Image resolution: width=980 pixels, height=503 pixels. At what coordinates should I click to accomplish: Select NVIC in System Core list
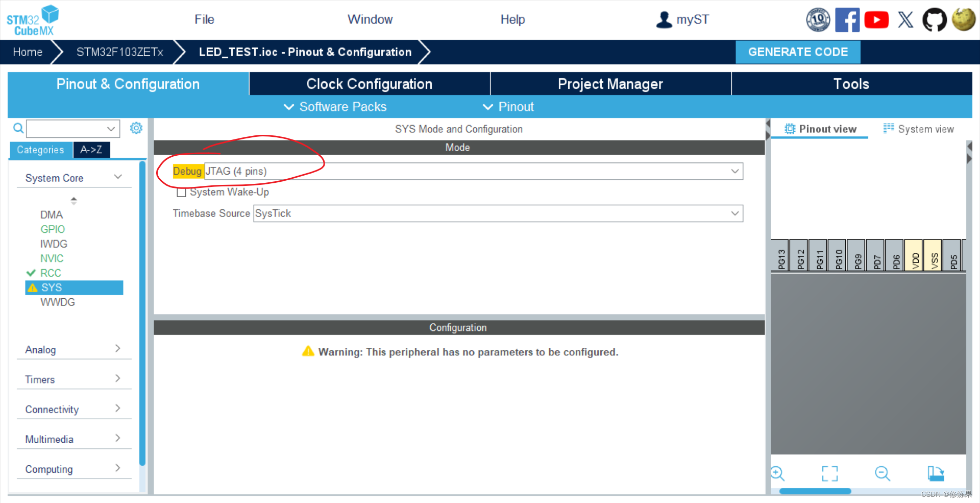click(x=52, y=258)
